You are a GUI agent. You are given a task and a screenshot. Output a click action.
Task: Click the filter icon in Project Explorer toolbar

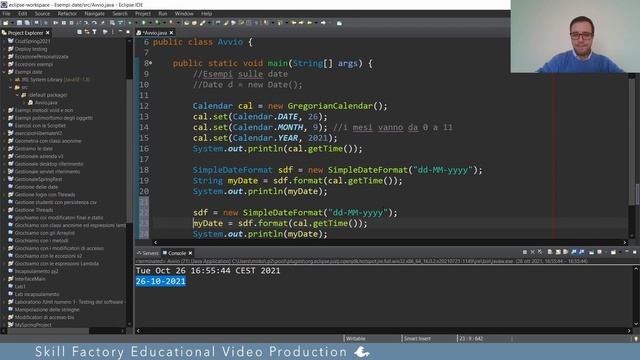click(94, 32)
